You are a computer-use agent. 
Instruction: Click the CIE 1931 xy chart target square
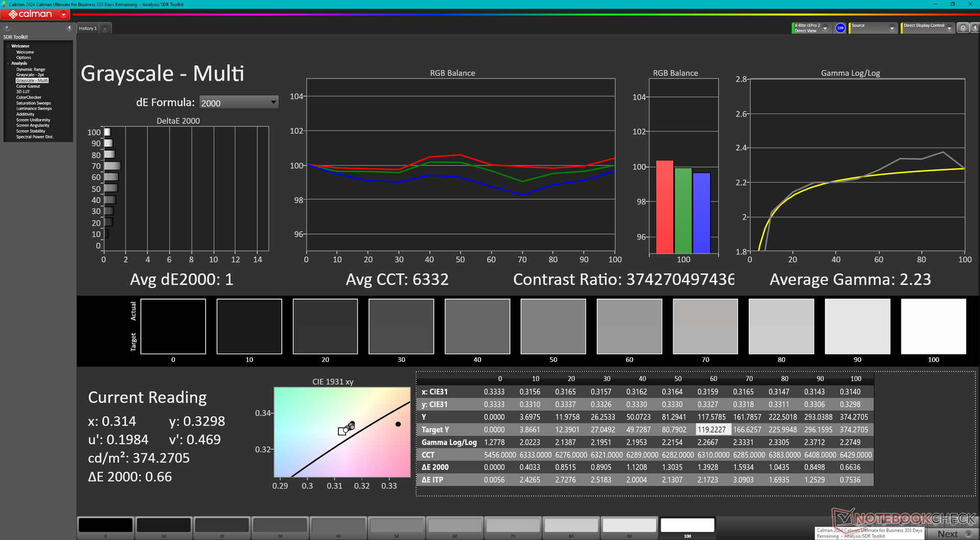(341, 432)
